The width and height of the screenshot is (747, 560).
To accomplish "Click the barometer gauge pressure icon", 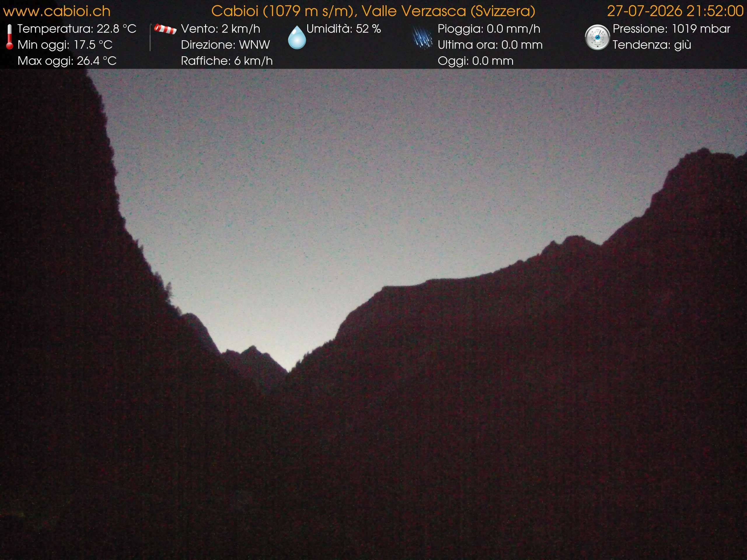I will (x=597, y=37).
